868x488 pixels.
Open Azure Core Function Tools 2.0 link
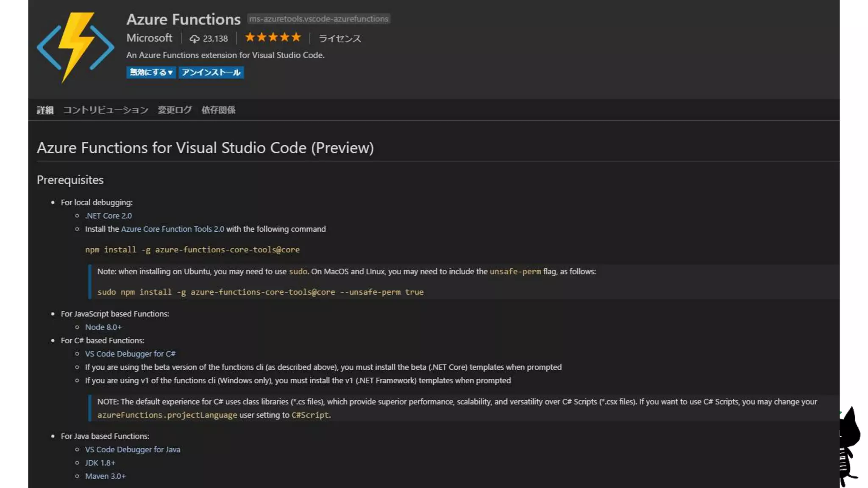[172, 229]
